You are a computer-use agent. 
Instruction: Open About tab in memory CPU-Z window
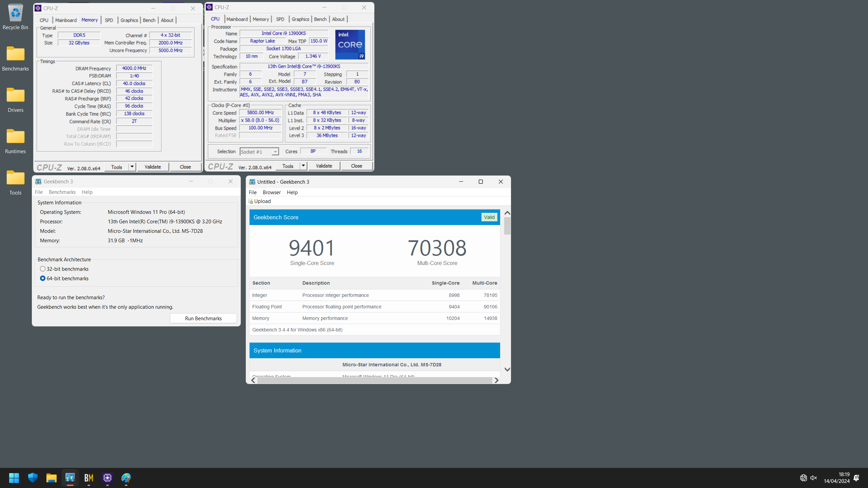pyautogui.click(x=167, y=20)
